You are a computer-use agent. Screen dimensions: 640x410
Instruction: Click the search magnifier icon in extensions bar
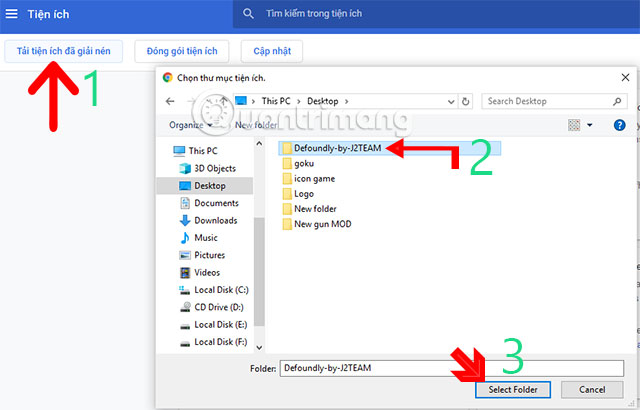coord(248,15)
